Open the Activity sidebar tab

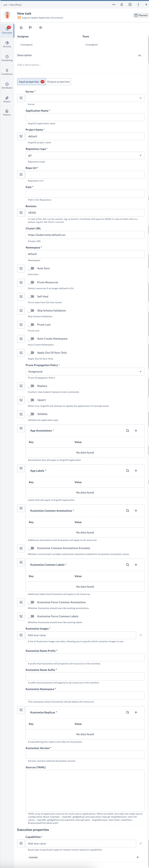click(7, 44)
